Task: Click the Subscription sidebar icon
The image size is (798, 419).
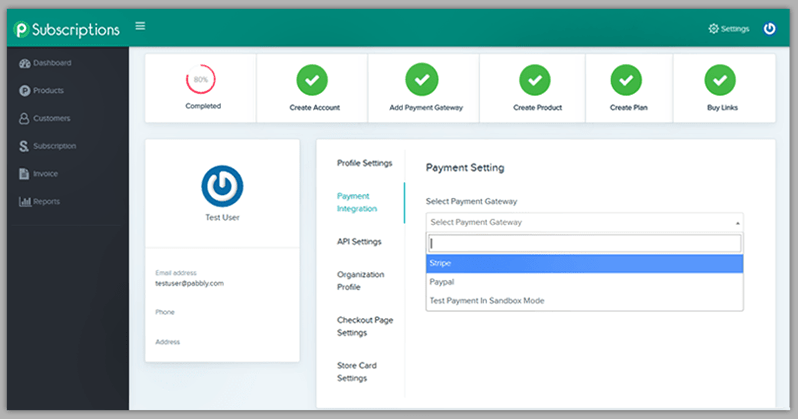Action: point(24,146)
